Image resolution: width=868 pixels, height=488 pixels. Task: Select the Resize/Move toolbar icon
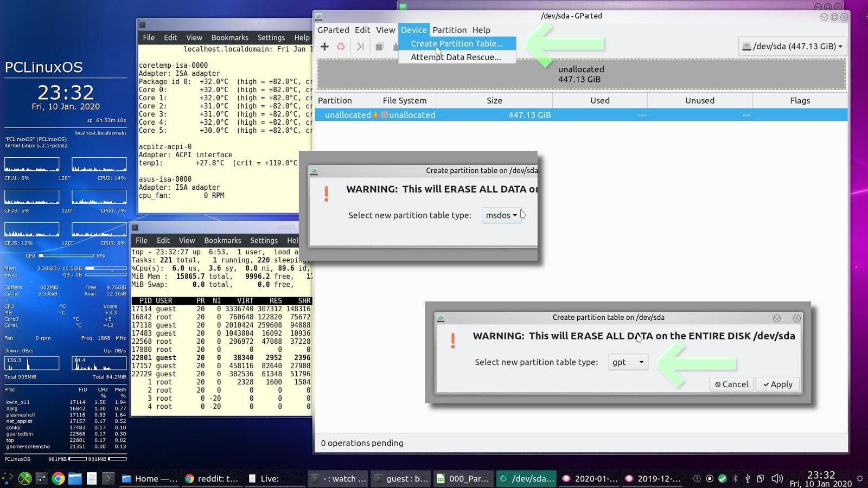[x=360, y=47]
